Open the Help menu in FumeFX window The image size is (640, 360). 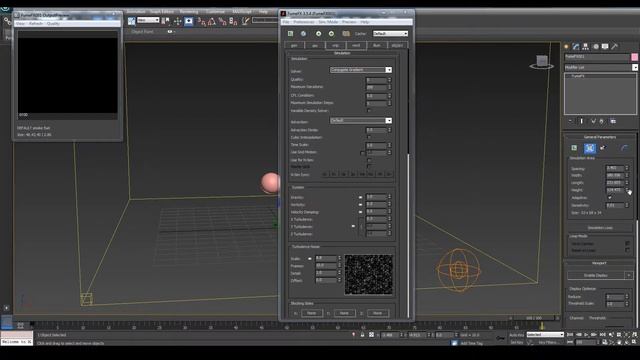364,22
